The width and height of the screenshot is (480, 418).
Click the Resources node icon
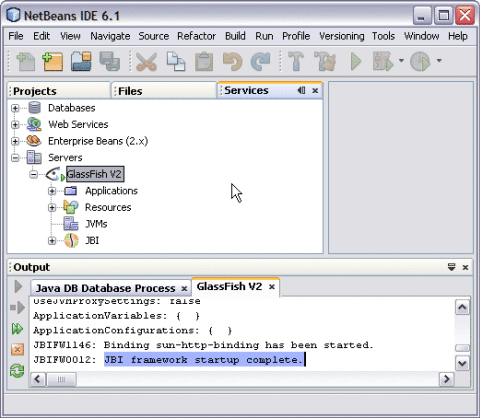71,207
